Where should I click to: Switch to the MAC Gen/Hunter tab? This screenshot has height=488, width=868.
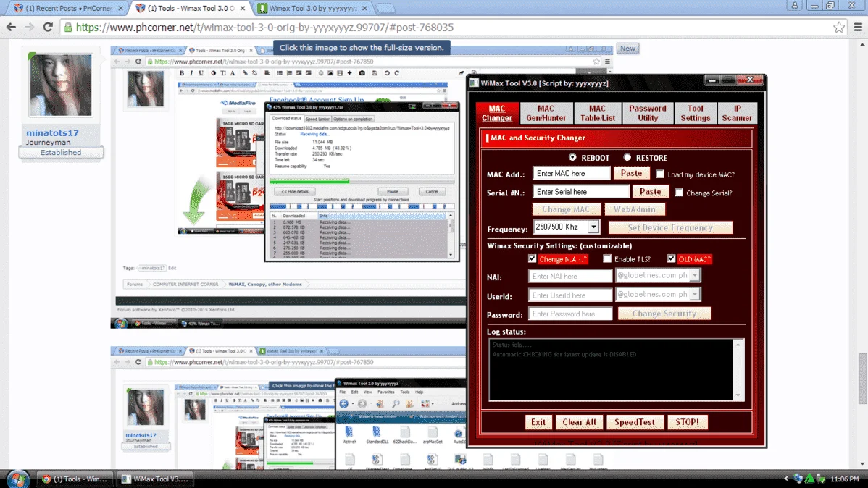click(x=546, y=113)
